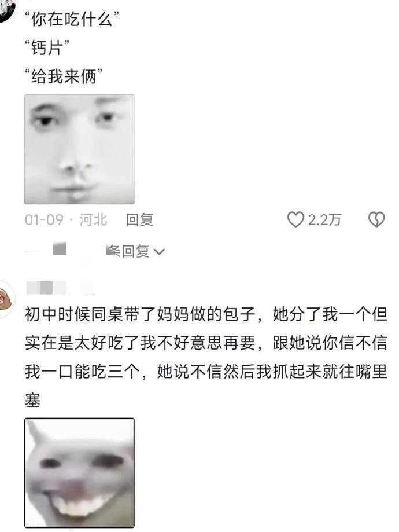The height and width of the screenshot is (532, 399).
Task: Click the 回复 reply button
Action: click(140, 219)
